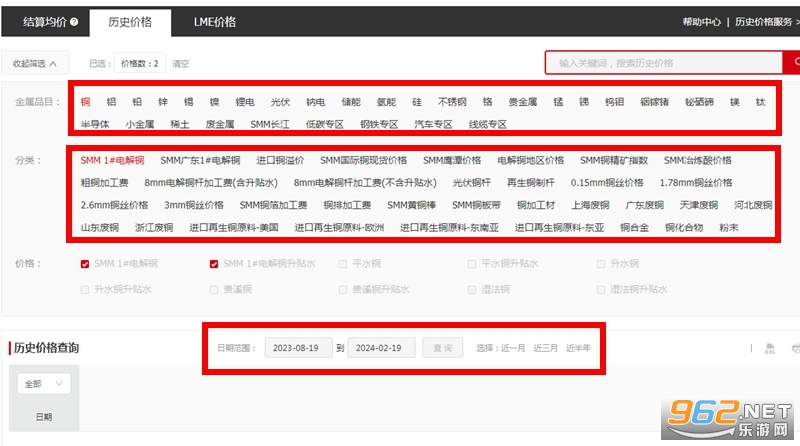Open the end date field 2024-02-19
The height and width of the screenshot is (446, 800).
[381, 348]
